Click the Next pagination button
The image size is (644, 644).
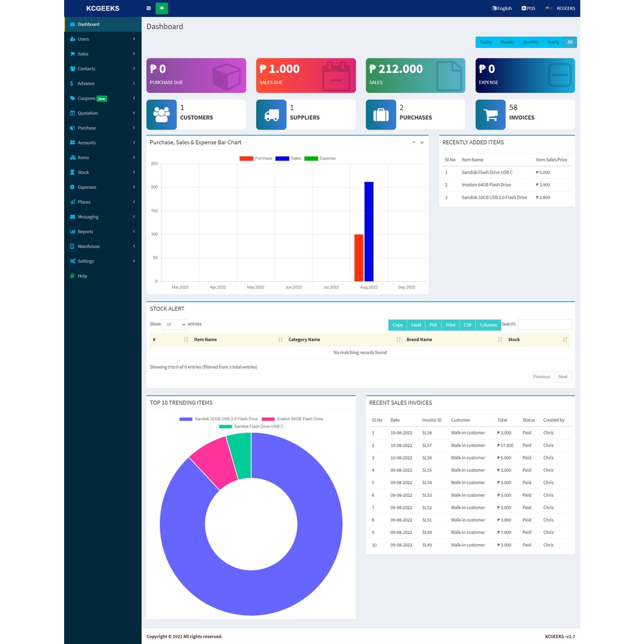click(x=562, y=376)
